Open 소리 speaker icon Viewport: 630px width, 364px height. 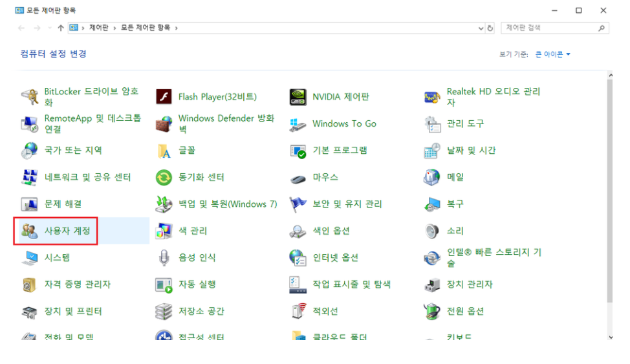point(432,231)
